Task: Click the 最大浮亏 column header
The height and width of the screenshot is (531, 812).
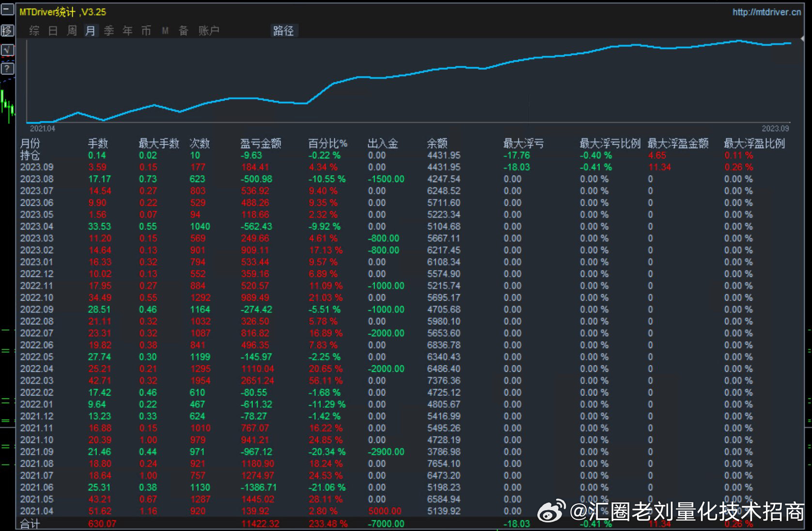Action: (x=524, y=143)
